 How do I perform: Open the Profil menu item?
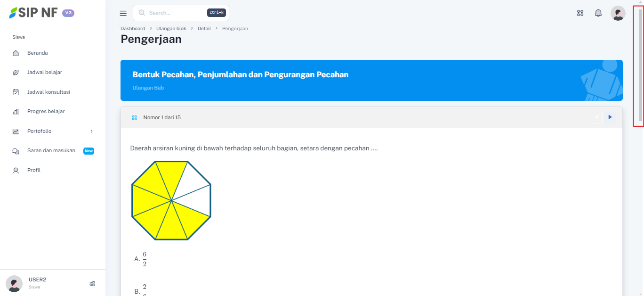(34, 171)
